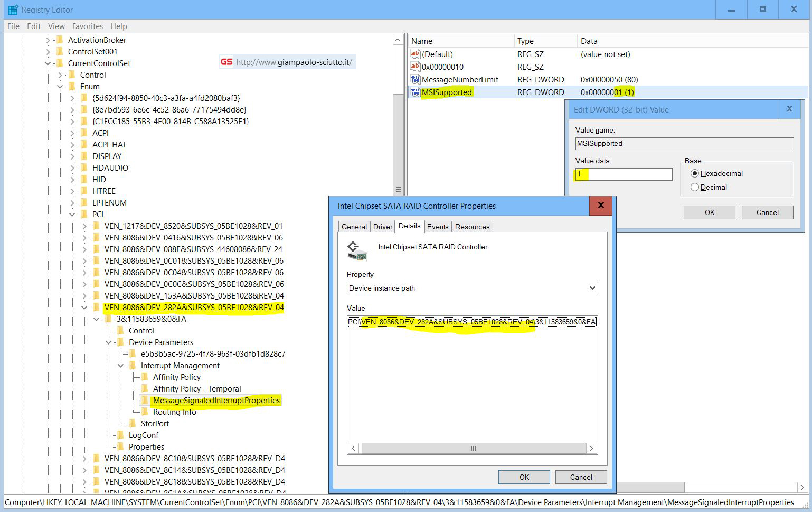This screenshot has width=812, height=512.
Task: Switch to the General tab
Action: click(354, 226)
